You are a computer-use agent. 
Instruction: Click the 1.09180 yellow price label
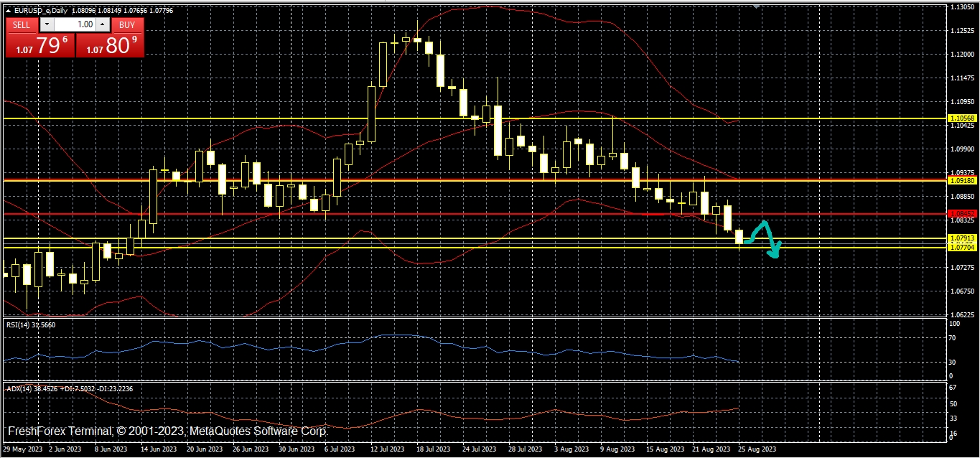click(x=962, y=180)
